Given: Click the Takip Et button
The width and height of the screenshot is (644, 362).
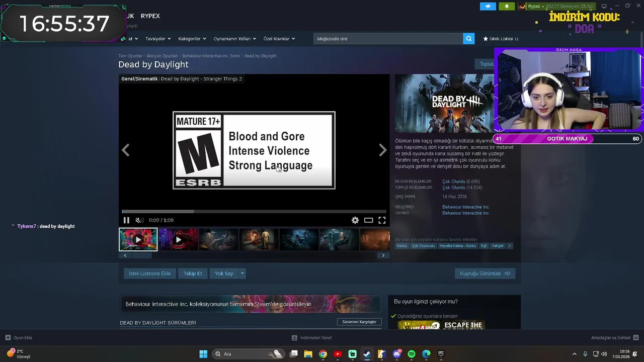Looking at the screenshot, I should [x=193, y=274].
